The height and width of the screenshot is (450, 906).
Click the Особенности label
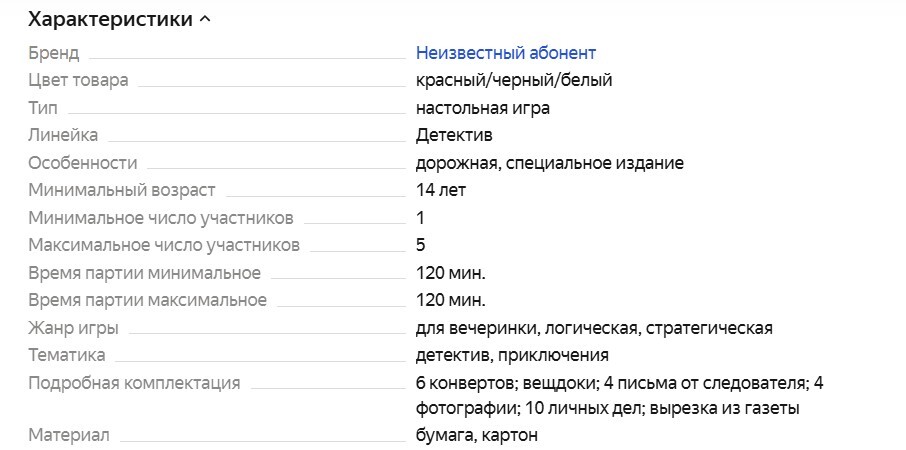[83, 163]
